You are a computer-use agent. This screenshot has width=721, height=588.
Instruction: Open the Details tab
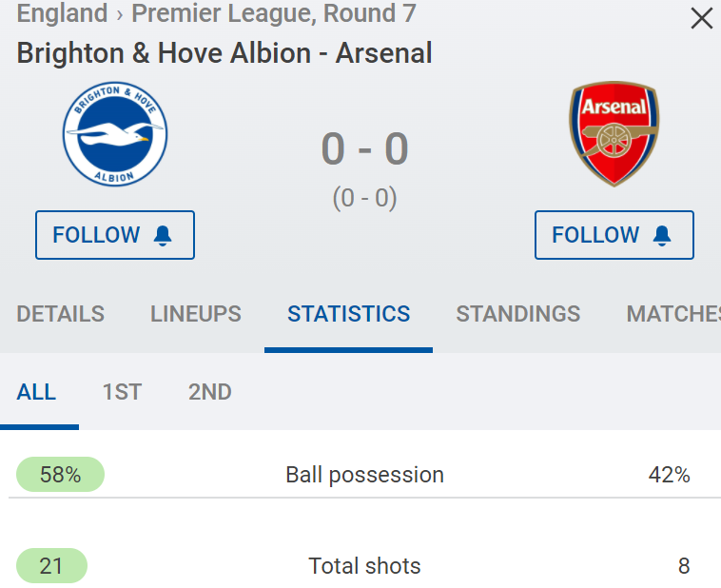[x=61, y=314]
